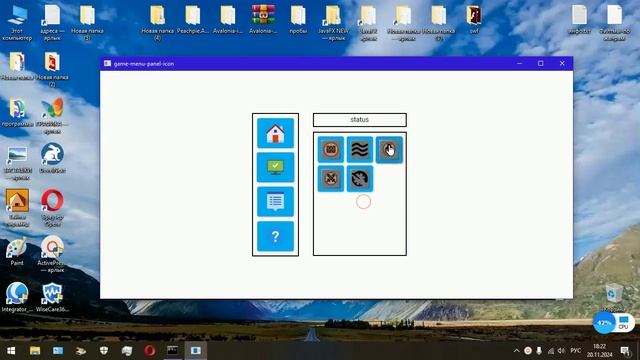Click the status text field
This screenshot has height=360, width=640.
[360, 120]
